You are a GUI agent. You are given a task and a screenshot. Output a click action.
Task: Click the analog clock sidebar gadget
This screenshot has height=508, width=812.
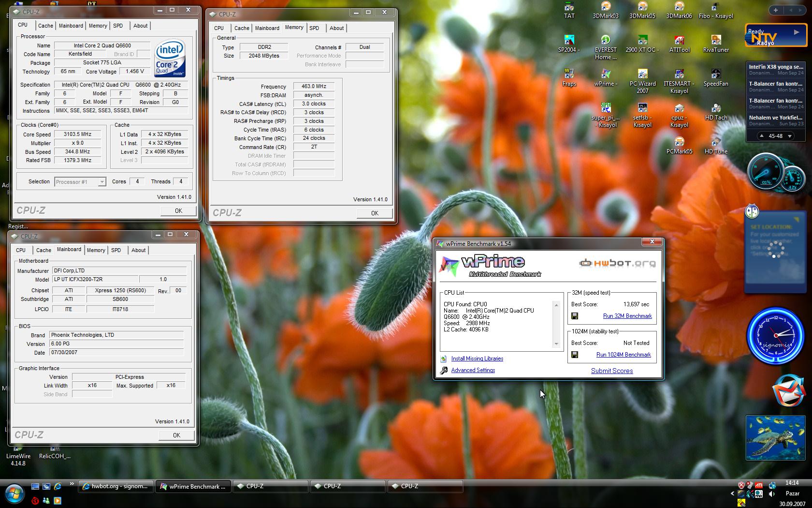coord(776,335)
